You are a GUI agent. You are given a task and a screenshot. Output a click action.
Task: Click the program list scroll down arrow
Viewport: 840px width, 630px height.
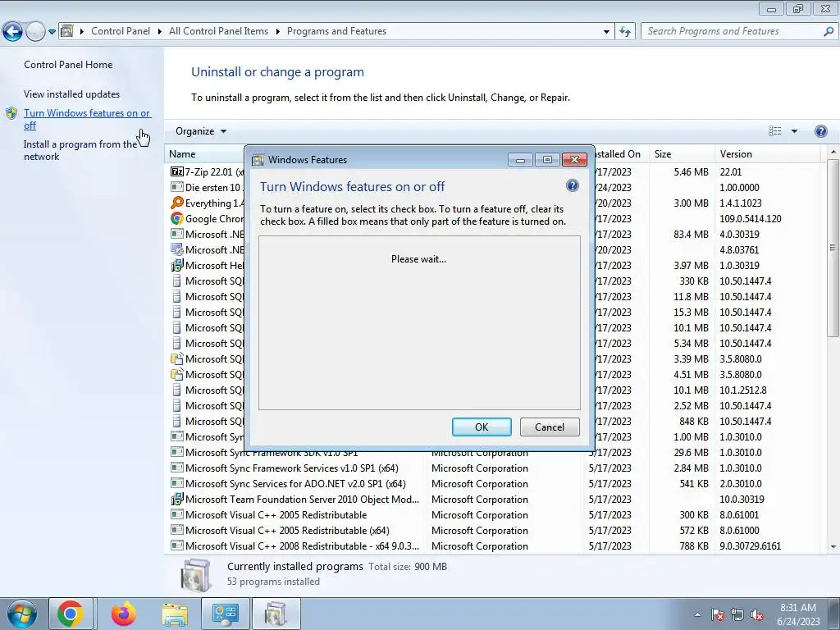point(833,546)
